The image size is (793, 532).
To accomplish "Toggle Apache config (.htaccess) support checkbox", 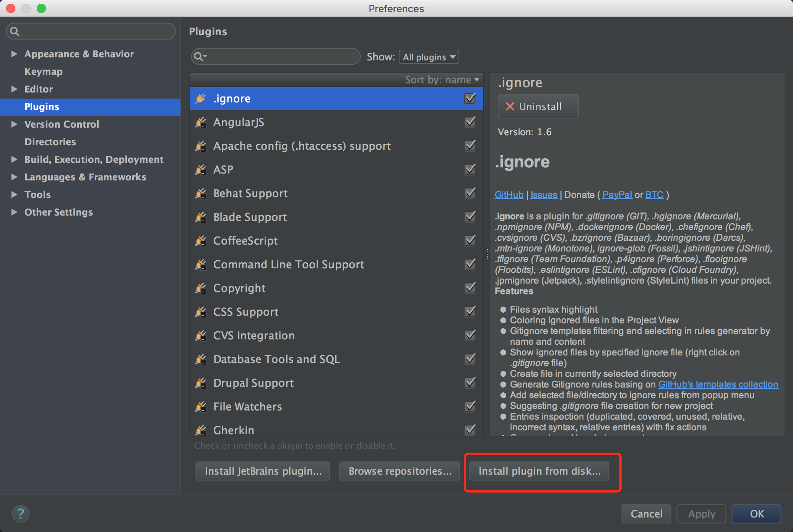I will coord(470,146).
